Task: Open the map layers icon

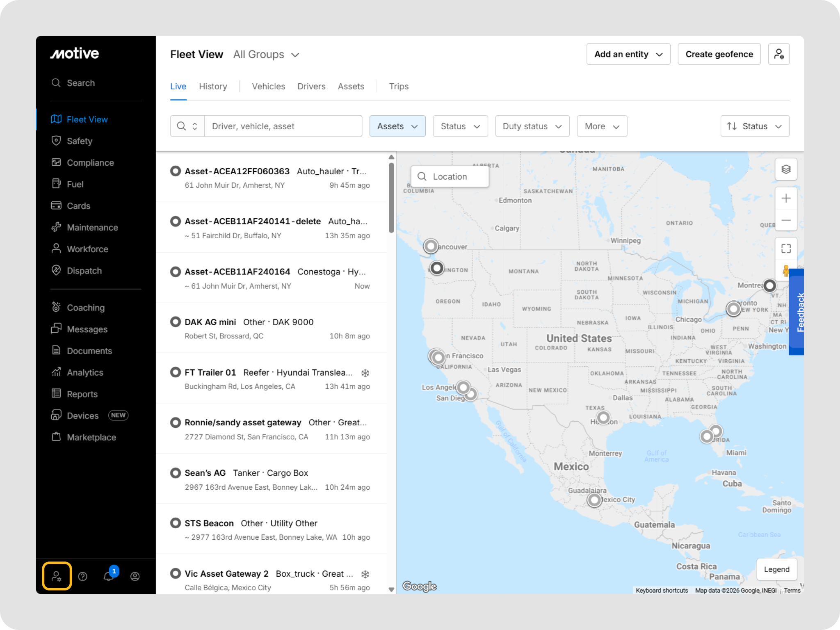Action: (785, 169)
